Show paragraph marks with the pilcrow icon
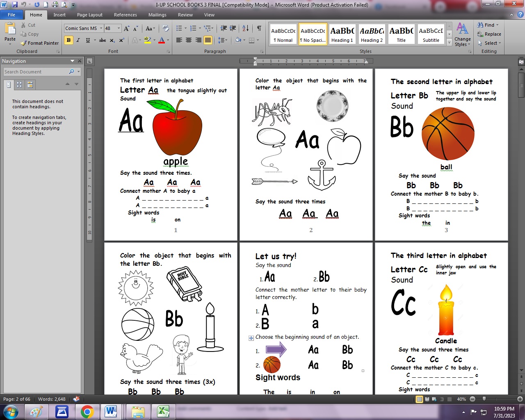This screenshot has height=420, width=525. coord(259,28)
